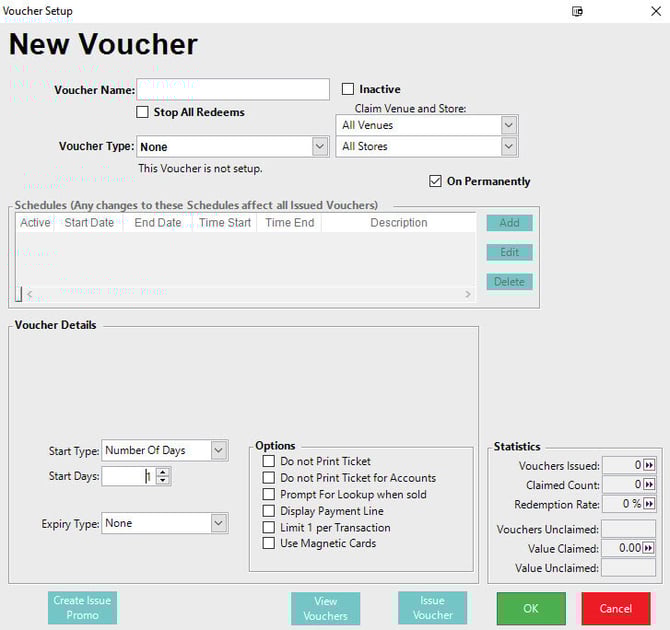Click the title bar window icon
Screen dimensions: 670x630
(x=577, y=11)
